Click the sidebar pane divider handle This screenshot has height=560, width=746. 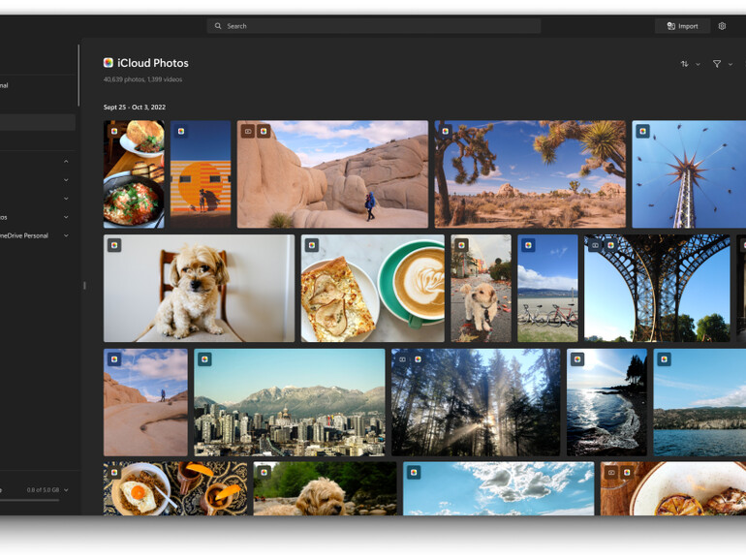(84, 286)
